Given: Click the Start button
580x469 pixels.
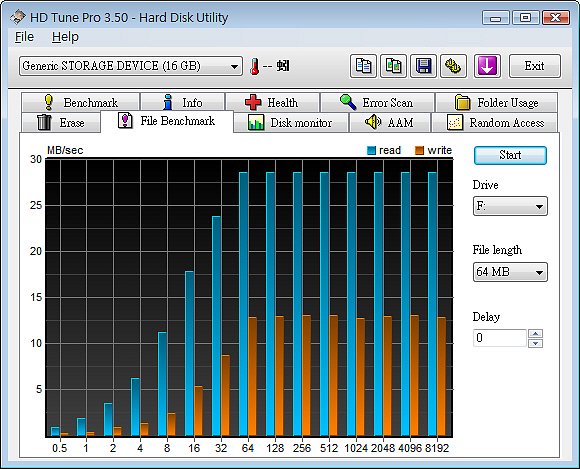Looking at the screenshot, I should 510,155.
